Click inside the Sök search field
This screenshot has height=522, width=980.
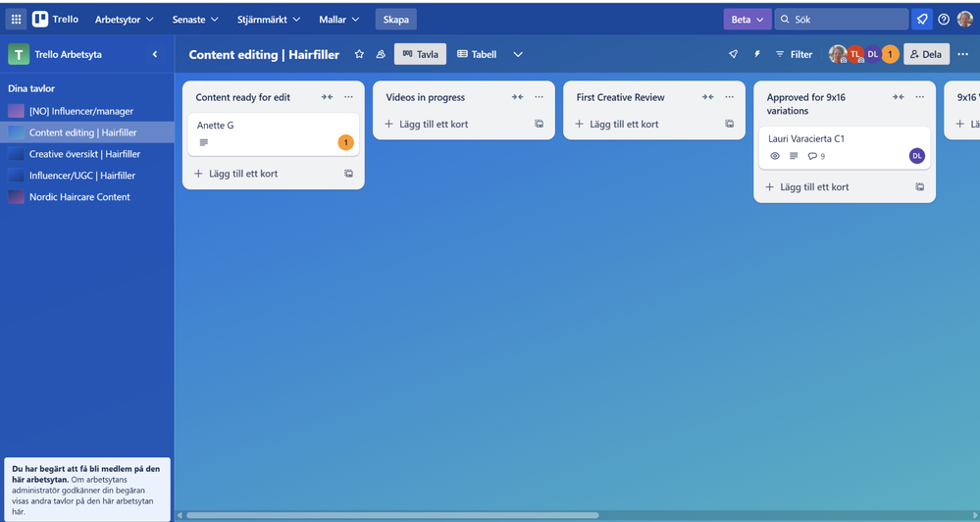coord(842,20)
